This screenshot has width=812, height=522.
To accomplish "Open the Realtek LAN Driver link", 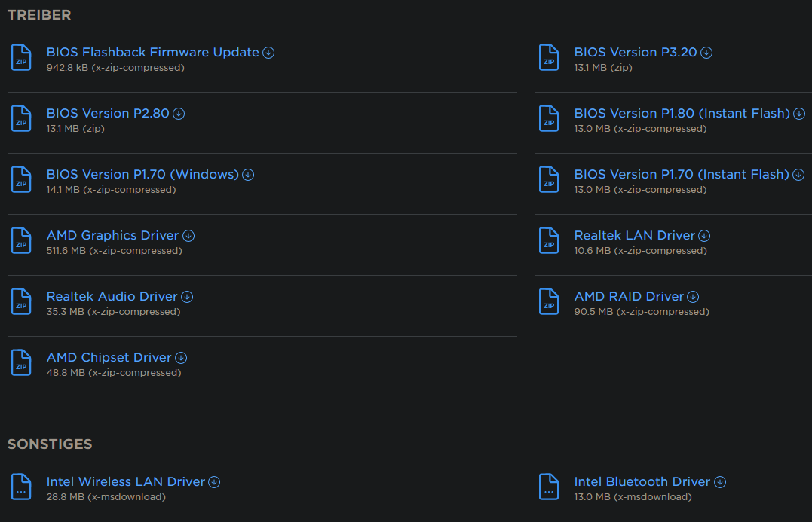I will point(634,236).
